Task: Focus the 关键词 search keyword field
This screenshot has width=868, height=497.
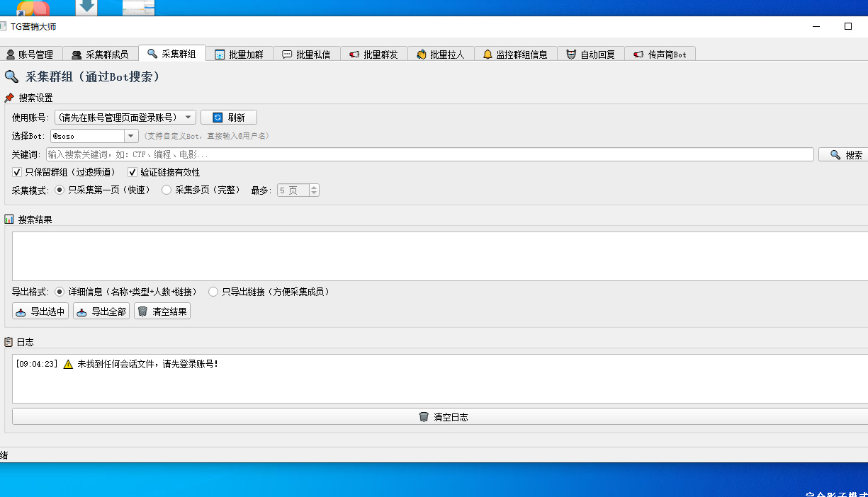Action: [x=429, y=154]
